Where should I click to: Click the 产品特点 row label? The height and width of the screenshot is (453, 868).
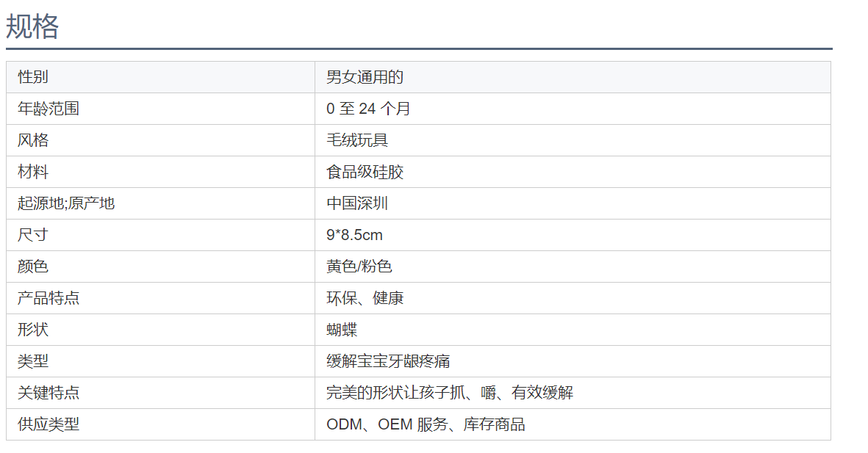pyautogui.click(x=49, y=298)
